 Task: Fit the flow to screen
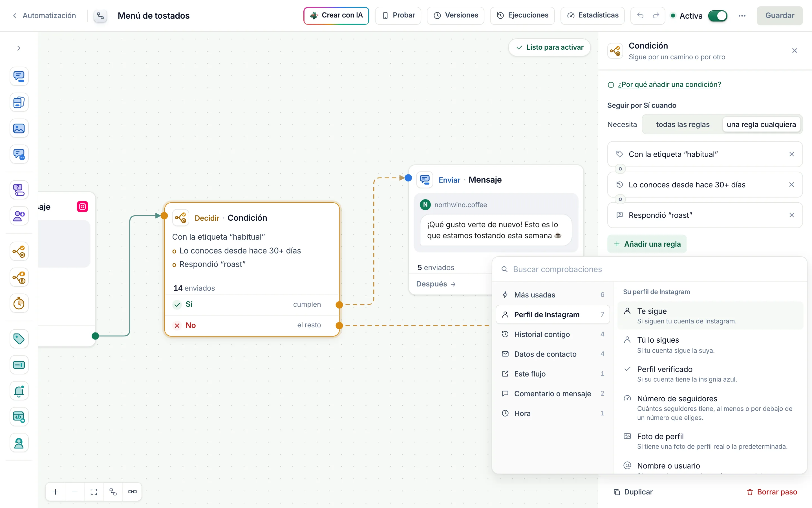click(94, 492)
